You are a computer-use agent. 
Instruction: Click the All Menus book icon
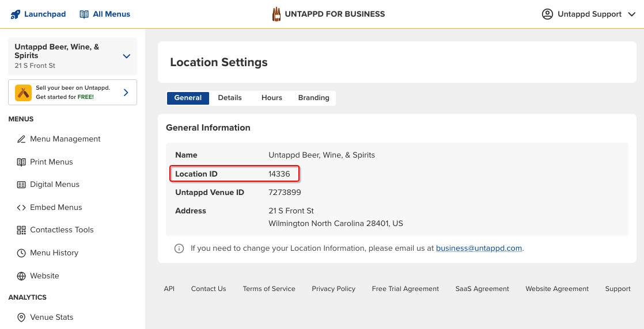coord(84,14)
